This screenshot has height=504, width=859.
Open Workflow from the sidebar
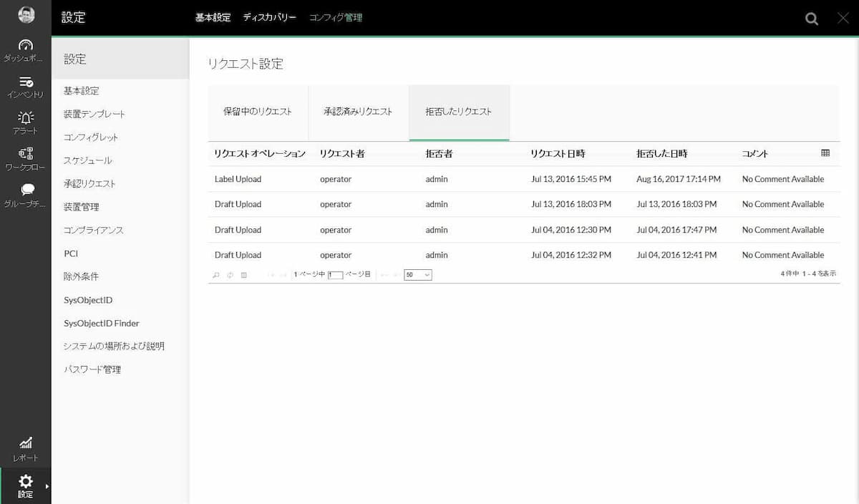(x=25, y=159)
